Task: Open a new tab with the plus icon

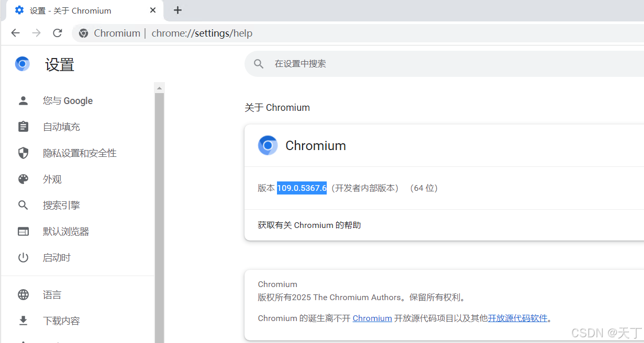Action: pos(177,10)
